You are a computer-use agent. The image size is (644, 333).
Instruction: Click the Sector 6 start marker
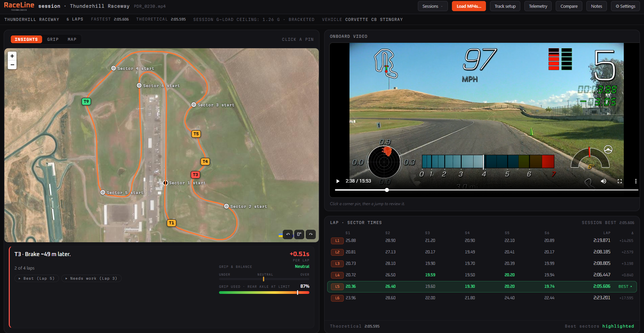(x=139, y=85)
